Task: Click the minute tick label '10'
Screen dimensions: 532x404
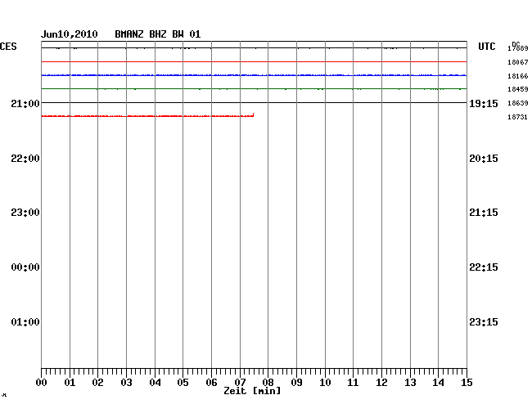Action: tap(325, 383)
